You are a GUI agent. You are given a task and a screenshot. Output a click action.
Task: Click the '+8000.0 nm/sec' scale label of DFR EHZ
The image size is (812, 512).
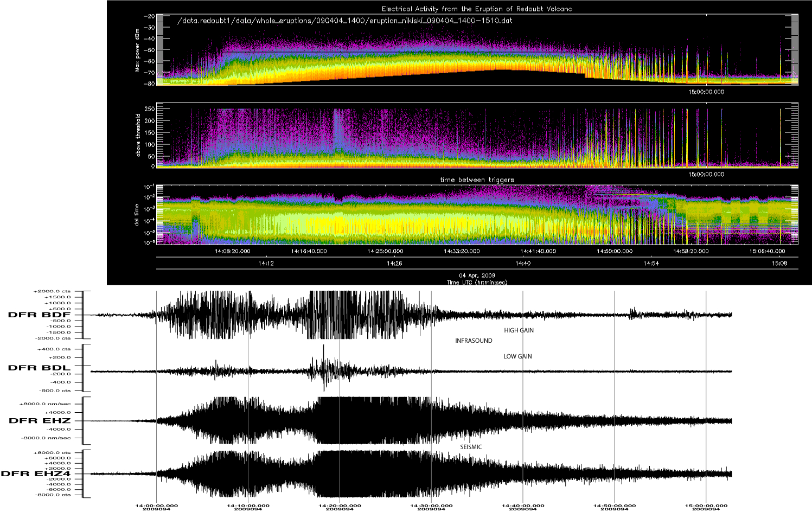tap(44, 404)
